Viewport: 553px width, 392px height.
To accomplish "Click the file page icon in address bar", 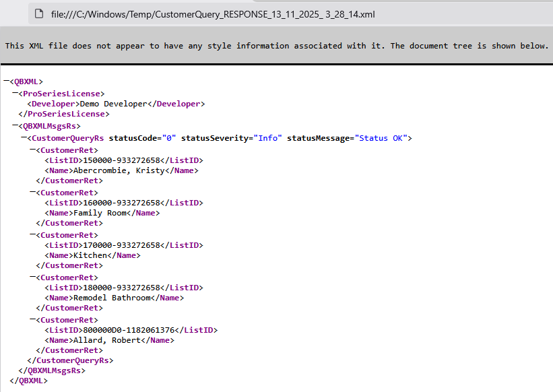I will tap(40, 13).
